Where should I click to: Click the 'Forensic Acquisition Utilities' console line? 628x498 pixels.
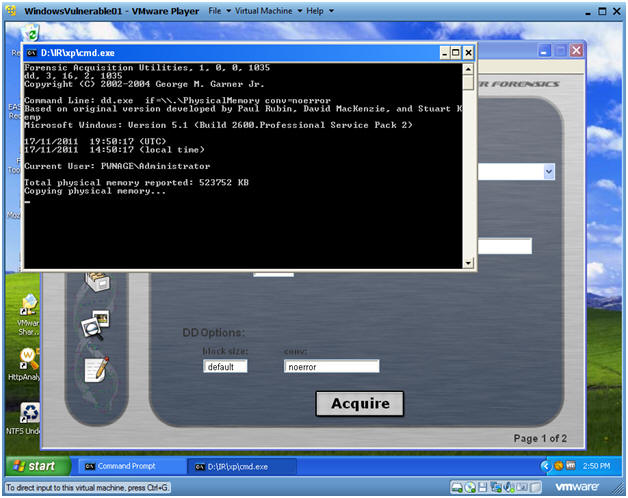point(147,68)
